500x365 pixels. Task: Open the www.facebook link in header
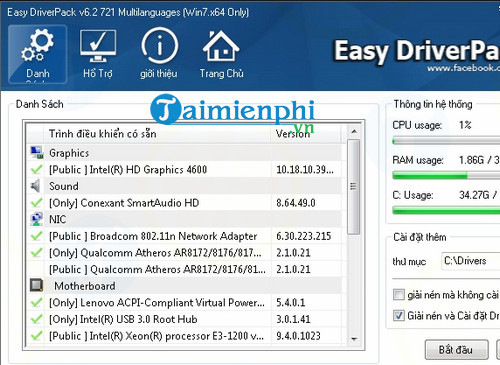click(x=463, y=68)
